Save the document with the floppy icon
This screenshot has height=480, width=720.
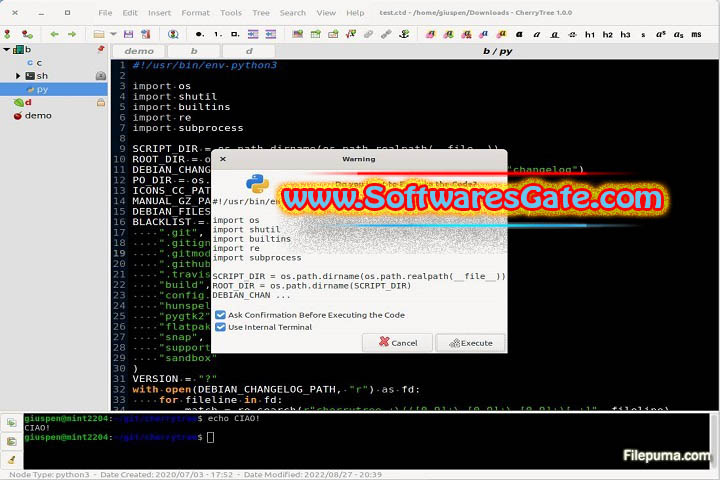coord(129,34)
